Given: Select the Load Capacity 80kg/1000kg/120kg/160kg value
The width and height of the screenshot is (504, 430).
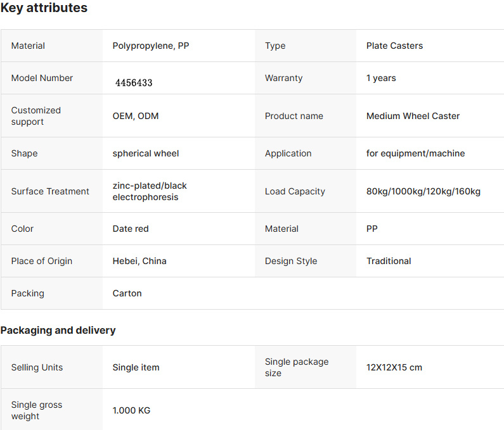Looking at the screenshot, I should [x=423, y=191].
